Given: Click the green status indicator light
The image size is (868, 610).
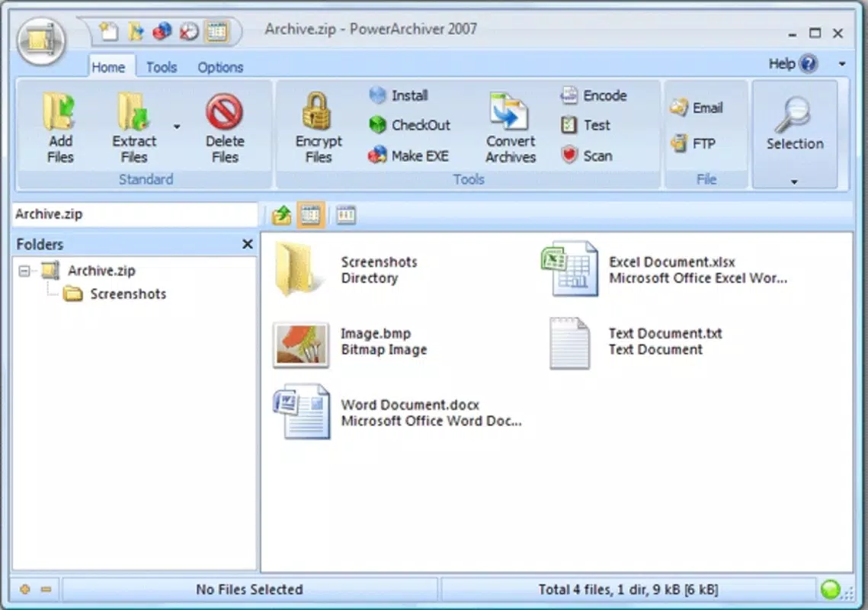Looking at the screenshot, I should point(831,589).
